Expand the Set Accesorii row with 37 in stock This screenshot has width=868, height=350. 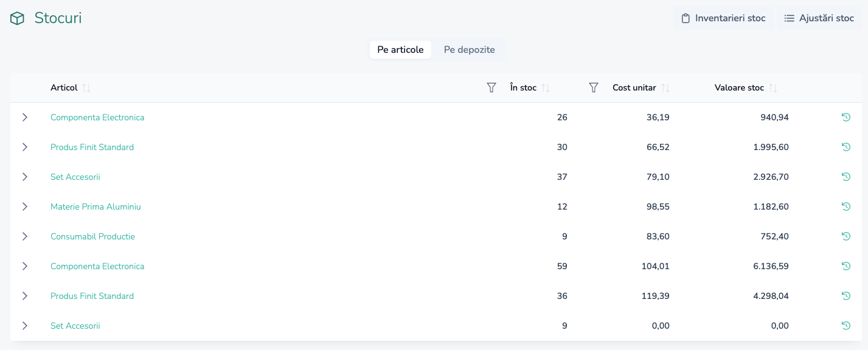coord(25,177)
